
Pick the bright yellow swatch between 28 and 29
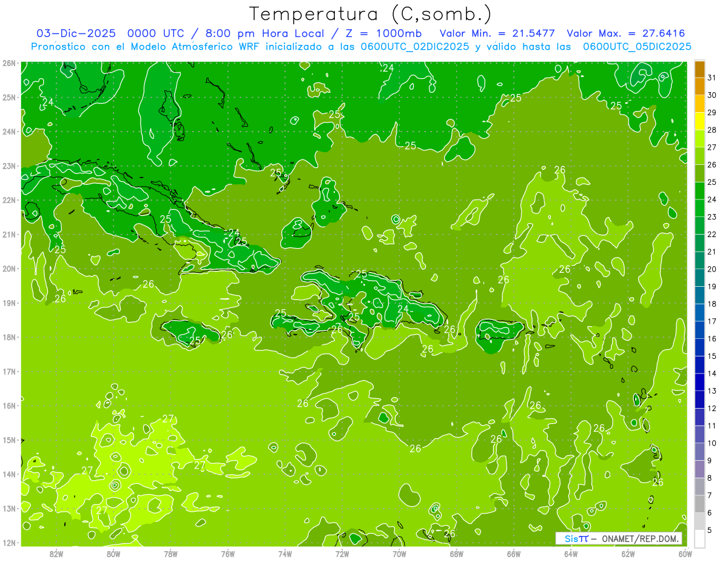[x=699, y=121]
